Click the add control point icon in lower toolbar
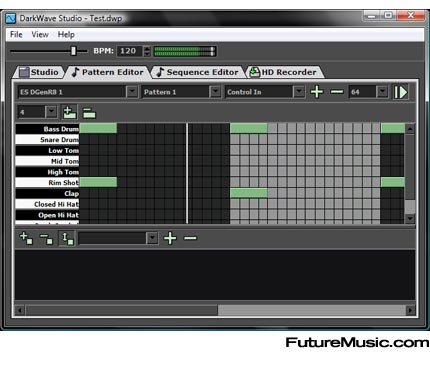Image resolution: width=430 pixels, height=365 pixels. tap(26, 238)
